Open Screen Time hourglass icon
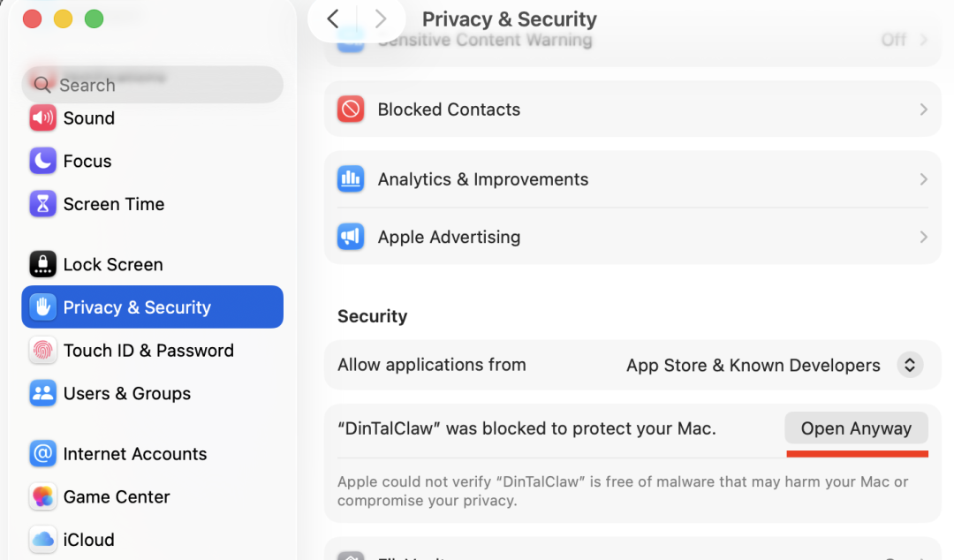Screen dimensions: 954x560 click(42, 204)
